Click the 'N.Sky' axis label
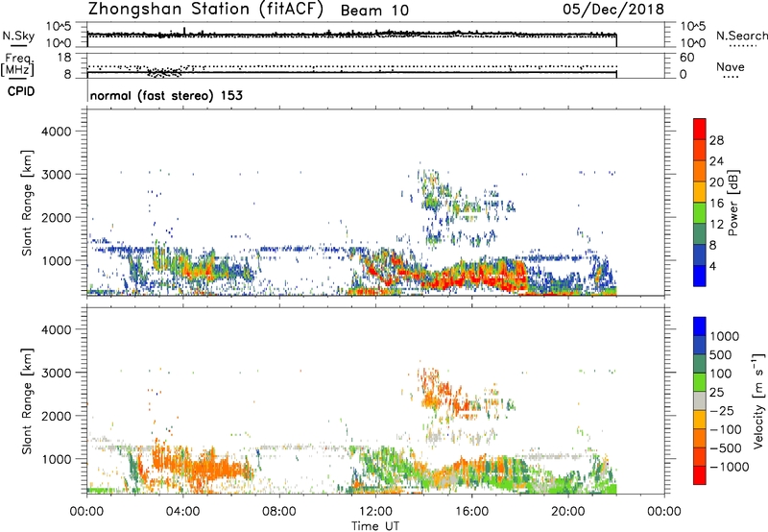This screenshot has width=768, height=532. tap(18, 36)
